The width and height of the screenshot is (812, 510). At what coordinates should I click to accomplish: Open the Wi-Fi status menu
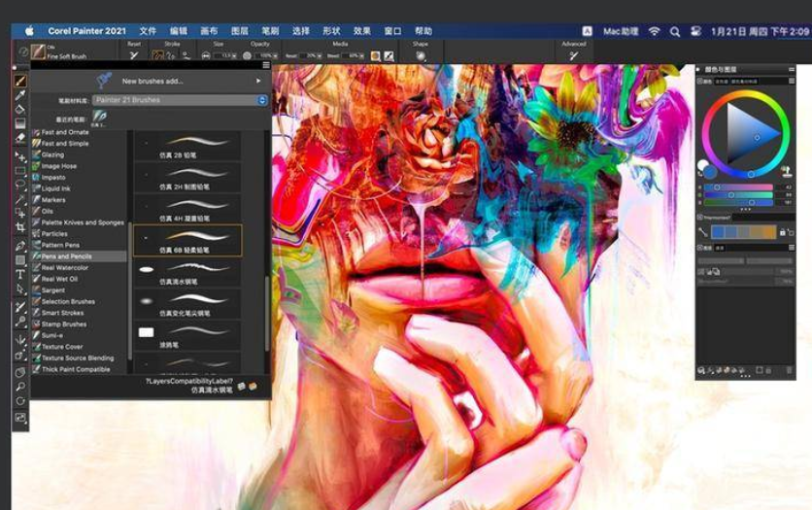pyautogui.click(x=654, y=31)
